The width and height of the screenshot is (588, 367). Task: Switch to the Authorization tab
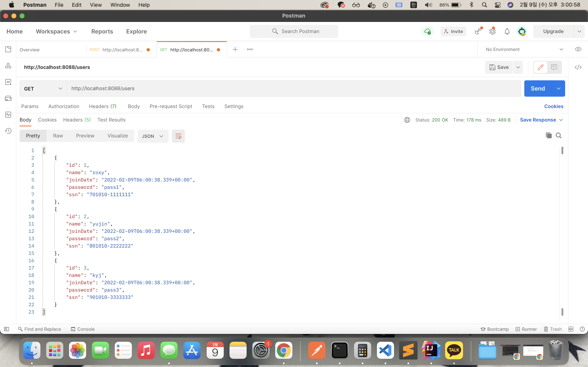[64, 106]
